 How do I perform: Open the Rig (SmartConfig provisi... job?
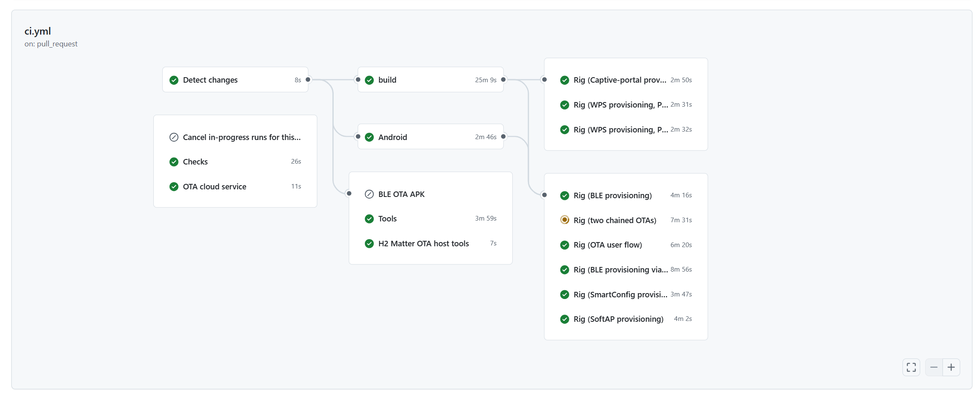(626, 294)
